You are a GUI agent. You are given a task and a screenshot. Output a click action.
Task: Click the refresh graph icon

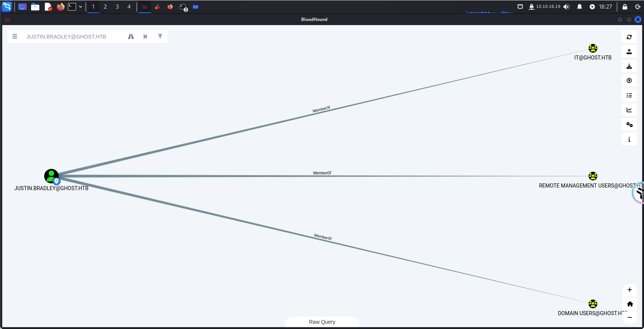click(629, 37)
